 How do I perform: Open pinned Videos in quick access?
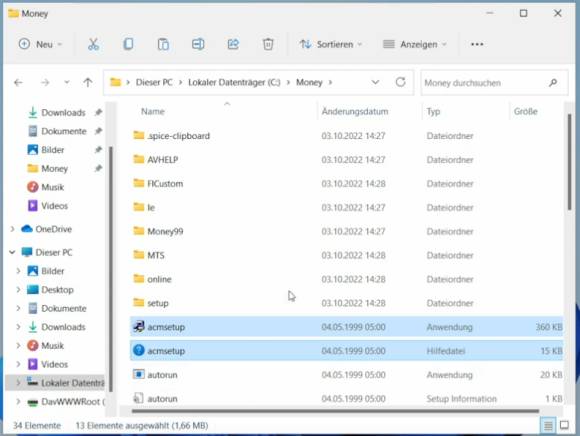(x=54, y=206)
